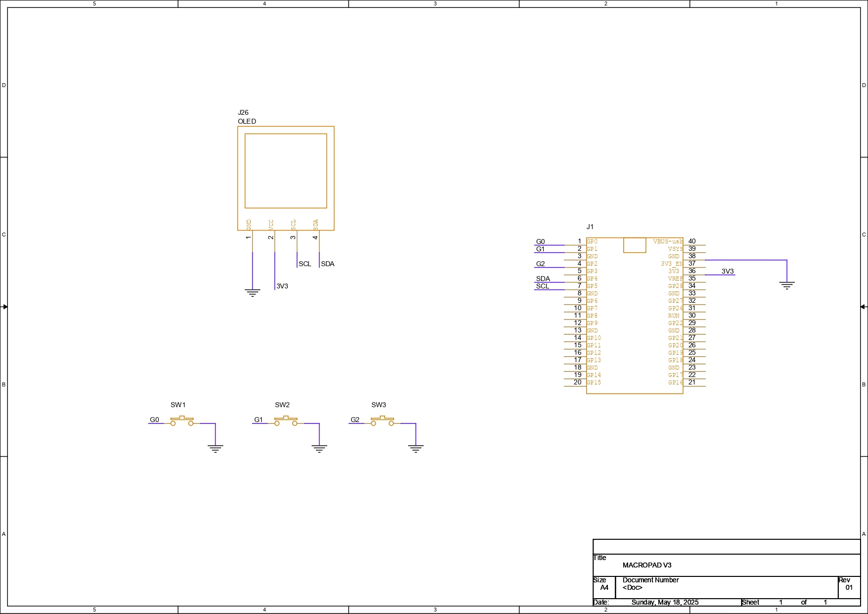
Task: Click the 3V3 net label under OLED VCC
Action: (282, 286)
